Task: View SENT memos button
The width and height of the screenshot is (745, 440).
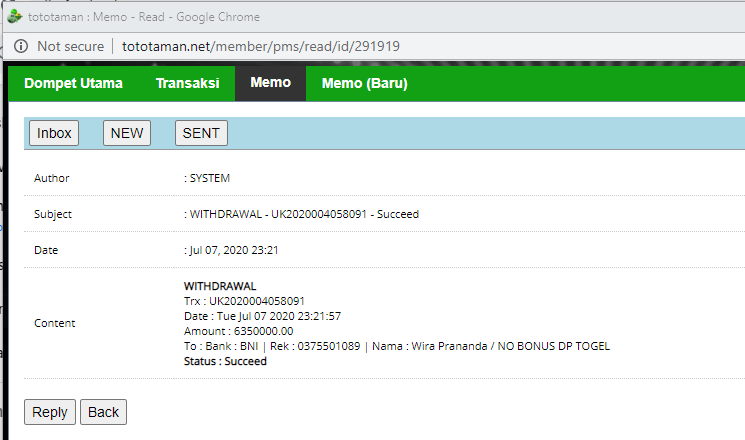Action: (201, 133)
